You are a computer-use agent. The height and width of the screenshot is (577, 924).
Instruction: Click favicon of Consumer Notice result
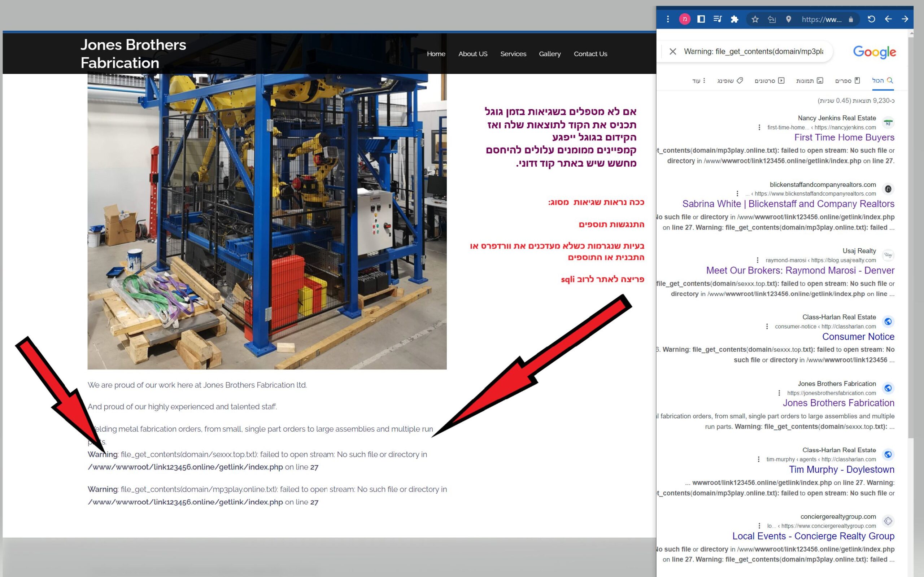click(x=888, y=322)
